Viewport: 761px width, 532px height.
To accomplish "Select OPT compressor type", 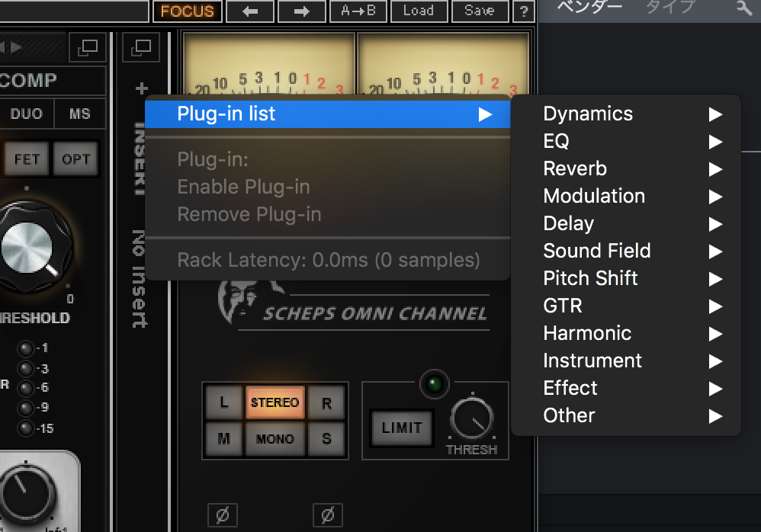I will (75, 159).
